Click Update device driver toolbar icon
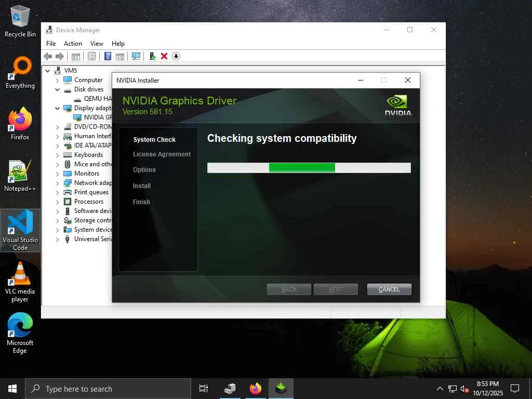Image resolution: width=532 pixels, height=399 pixels. 152,56
